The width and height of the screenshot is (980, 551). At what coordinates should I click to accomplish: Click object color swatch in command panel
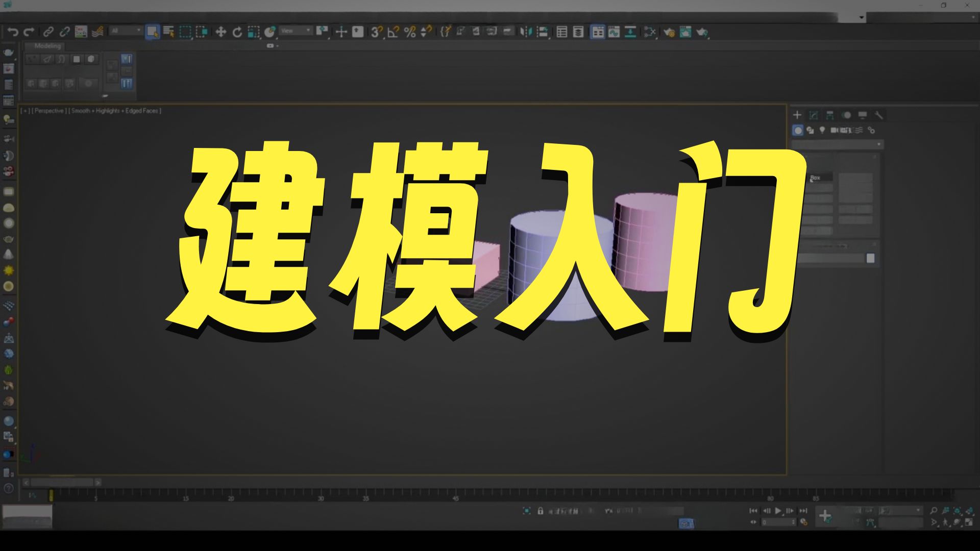871,259
